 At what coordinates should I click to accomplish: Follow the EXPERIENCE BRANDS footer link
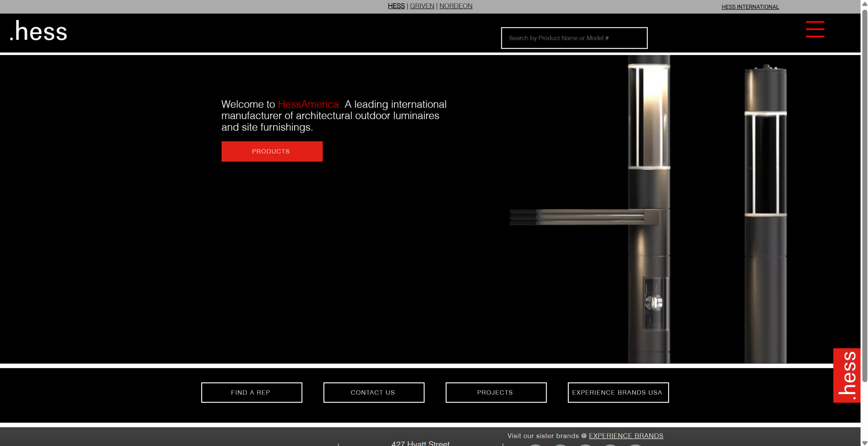[x=626, y=435]
